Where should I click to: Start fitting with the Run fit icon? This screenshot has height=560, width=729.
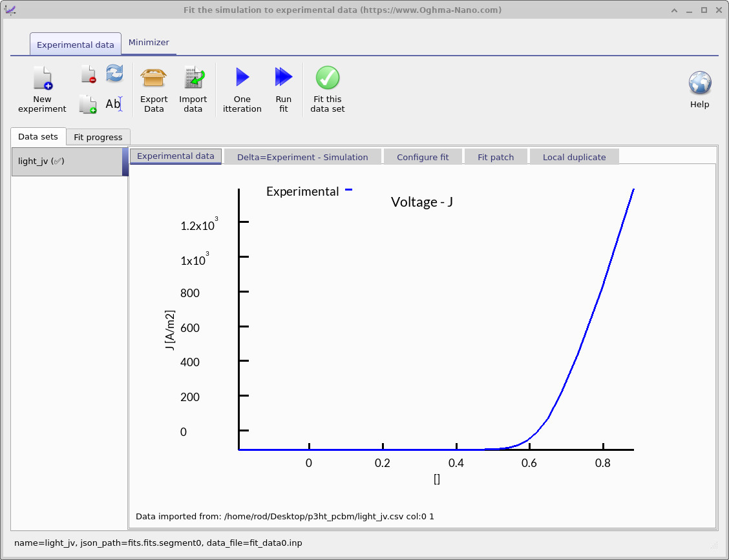(x=284, y=84)
